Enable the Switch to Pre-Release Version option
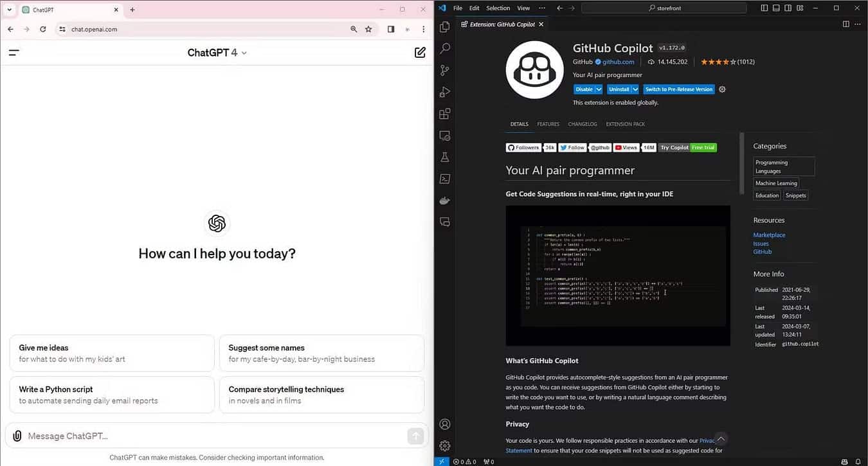The width and height of the screenshot is (868, 466). tap(678, 89)
